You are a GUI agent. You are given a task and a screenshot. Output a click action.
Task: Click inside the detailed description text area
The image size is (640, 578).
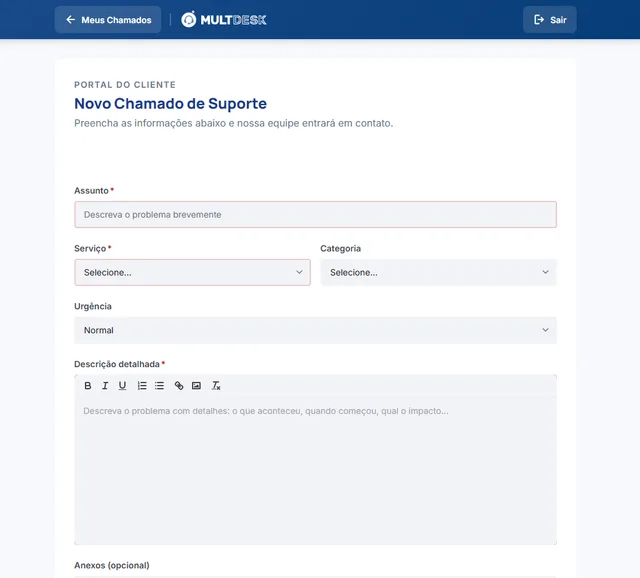click(x=316, y=471)
